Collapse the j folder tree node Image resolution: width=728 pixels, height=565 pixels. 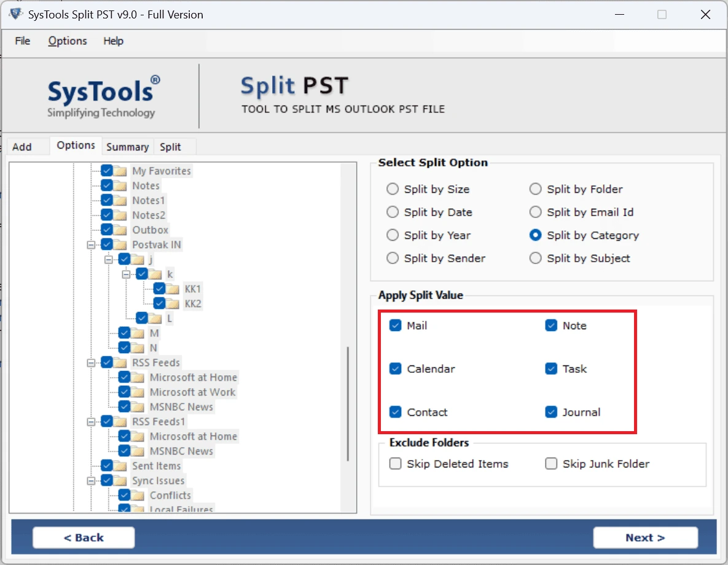click(x=109, y=260)
